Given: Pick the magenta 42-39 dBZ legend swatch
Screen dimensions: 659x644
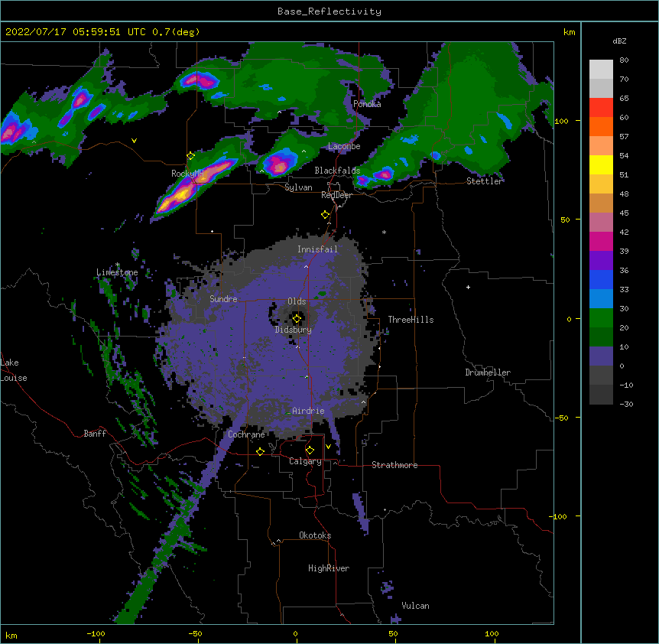Looking at the screenshot, I should [601, 241].
